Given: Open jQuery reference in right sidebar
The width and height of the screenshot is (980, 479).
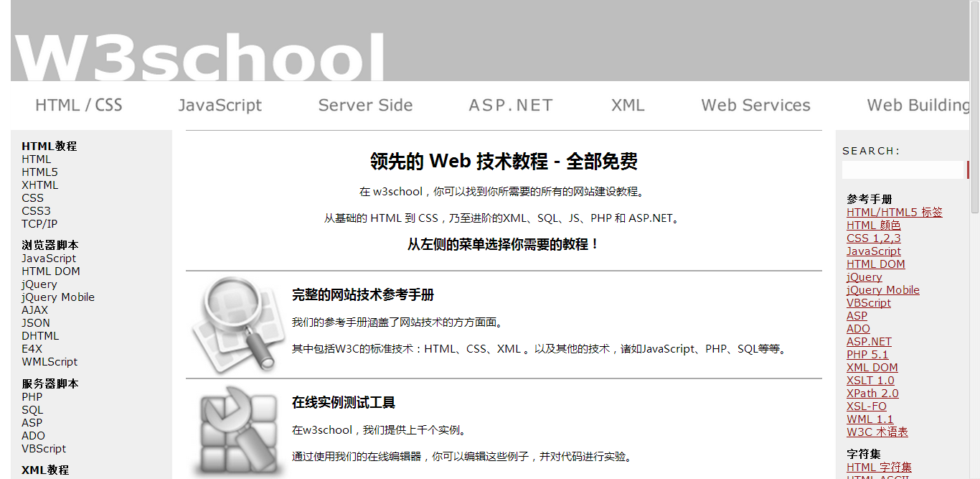Looking at the screenshot, I should 864,277.
